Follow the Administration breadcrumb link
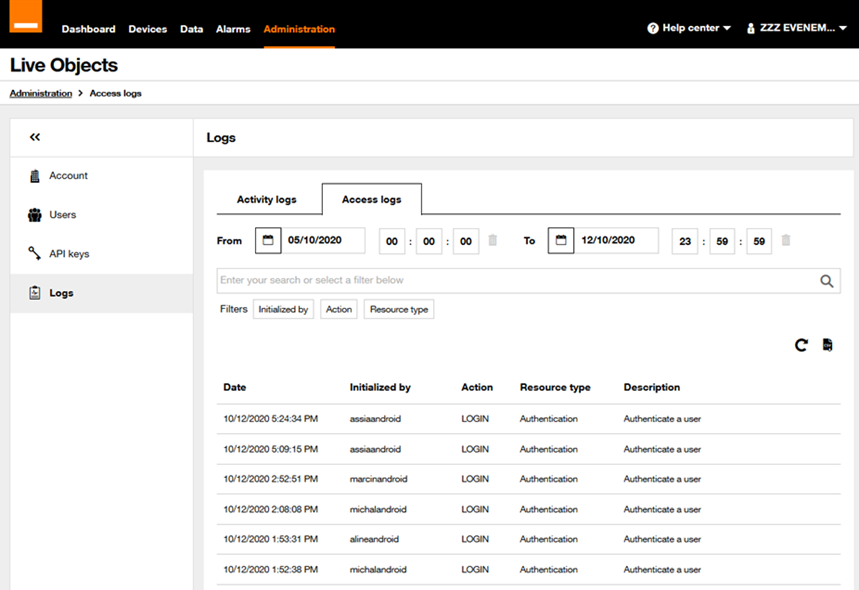Image resolution: width=859 pixels, height=590 pixels. (41, 93)
